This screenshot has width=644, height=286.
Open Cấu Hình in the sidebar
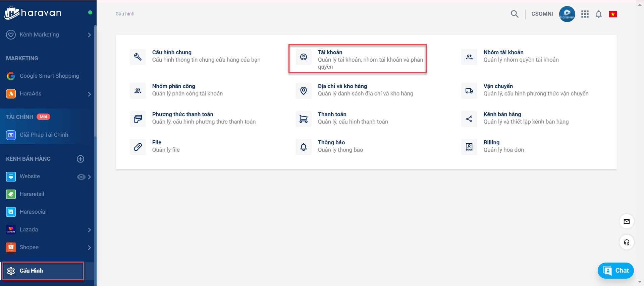(x=31, y=271)
